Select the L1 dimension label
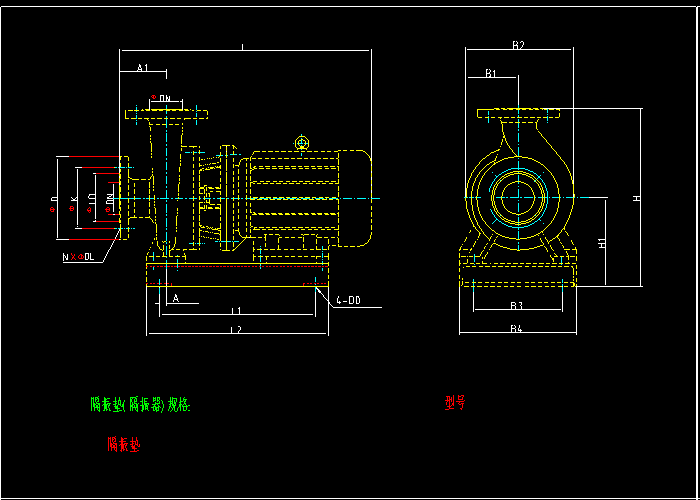Viewport: 700px width, 500px height. click(236, 313)
